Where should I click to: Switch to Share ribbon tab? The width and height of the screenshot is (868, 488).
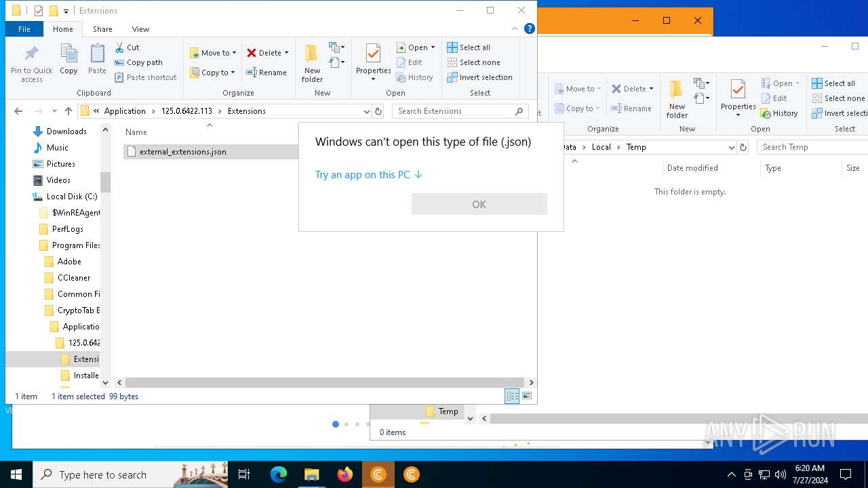tap(102, 29)
